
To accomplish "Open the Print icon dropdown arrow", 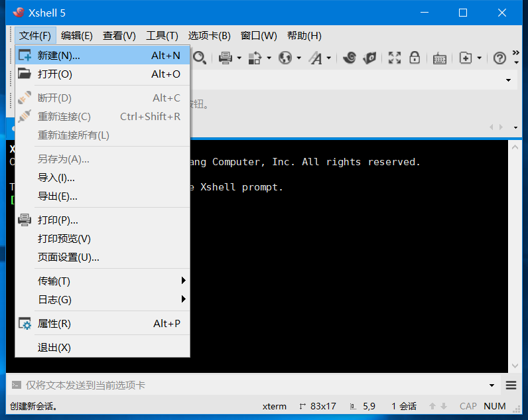I will 239,58.
